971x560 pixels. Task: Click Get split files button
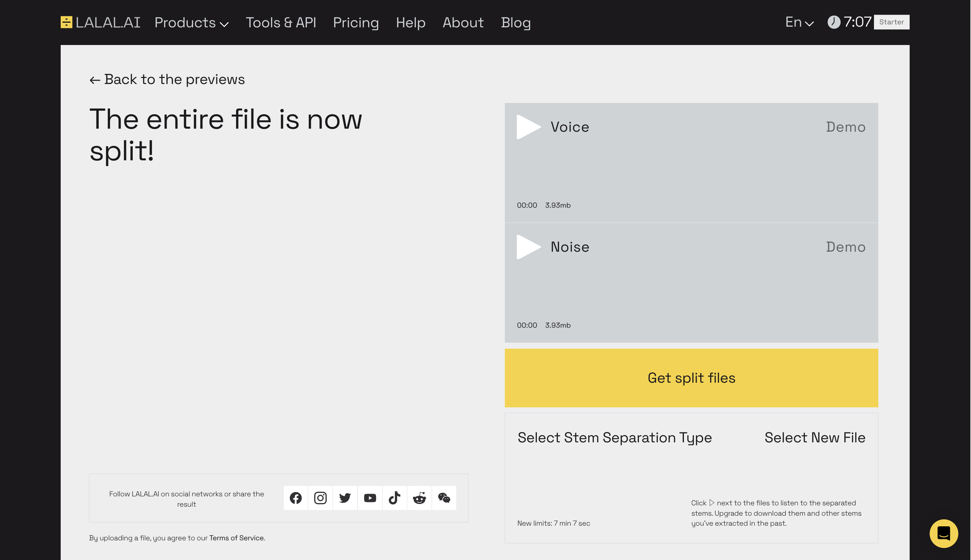click(692, 378)
